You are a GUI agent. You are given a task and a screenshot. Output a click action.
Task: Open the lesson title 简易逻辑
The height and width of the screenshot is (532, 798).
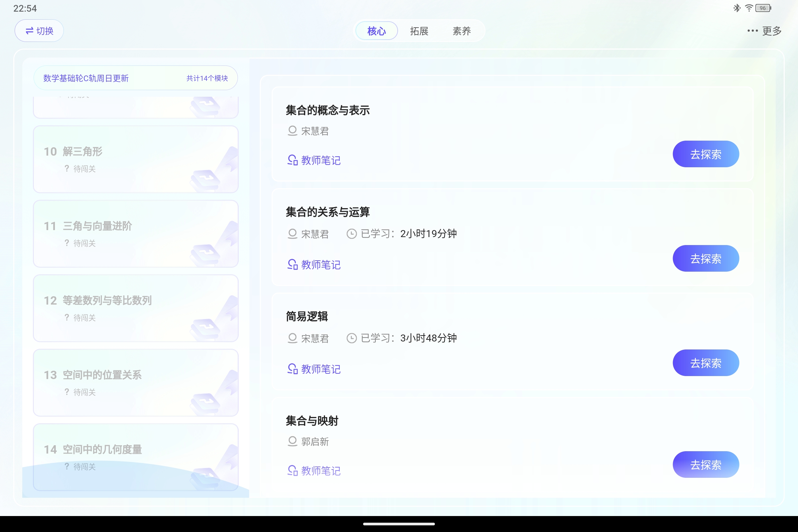coord(307,317)
